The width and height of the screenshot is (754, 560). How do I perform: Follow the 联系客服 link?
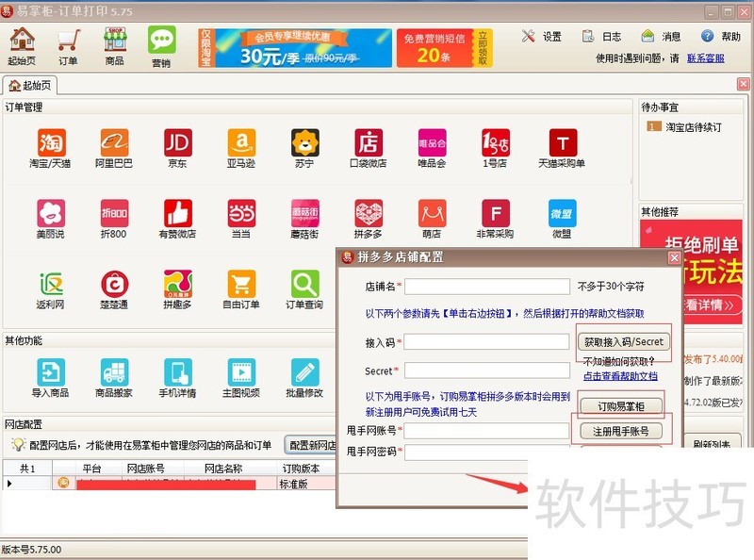coord(705,58)
